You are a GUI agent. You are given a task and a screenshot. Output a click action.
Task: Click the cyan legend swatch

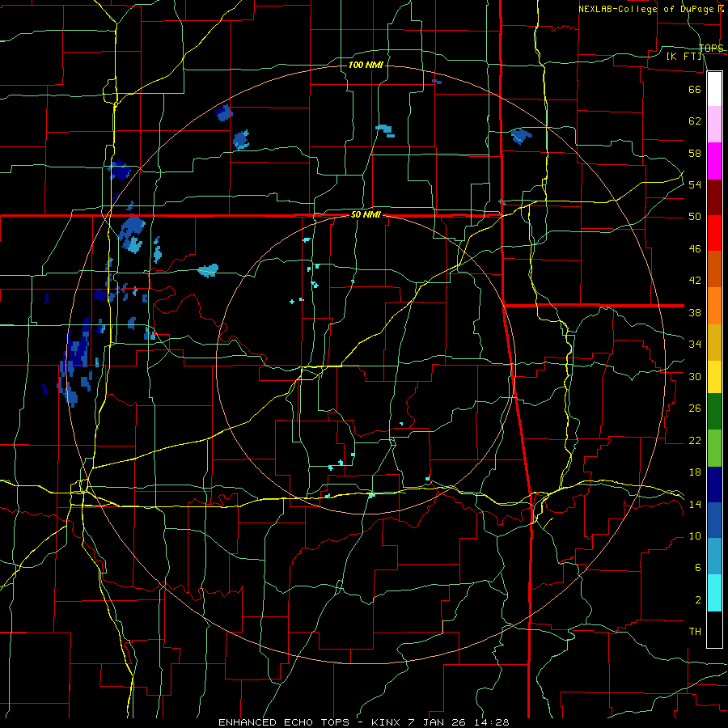point(714,593)
